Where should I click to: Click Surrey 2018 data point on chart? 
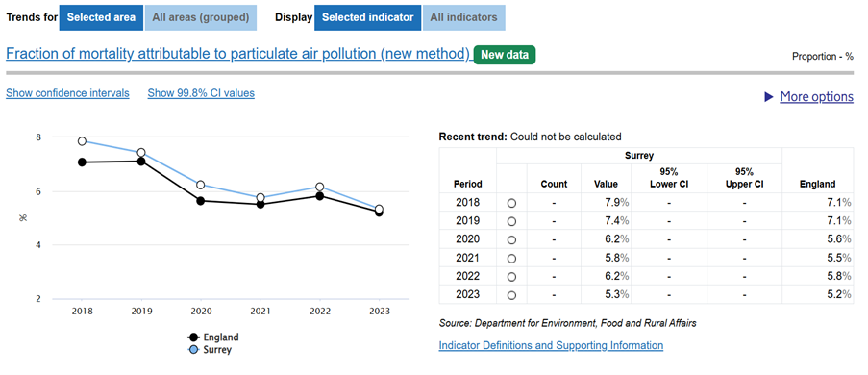(x=82, y=140)
